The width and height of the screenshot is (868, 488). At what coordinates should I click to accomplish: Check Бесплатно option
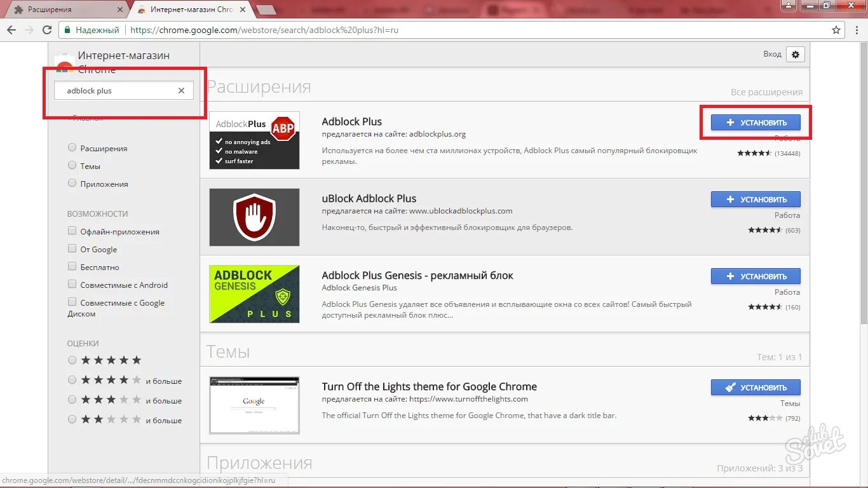coord(72,267)
